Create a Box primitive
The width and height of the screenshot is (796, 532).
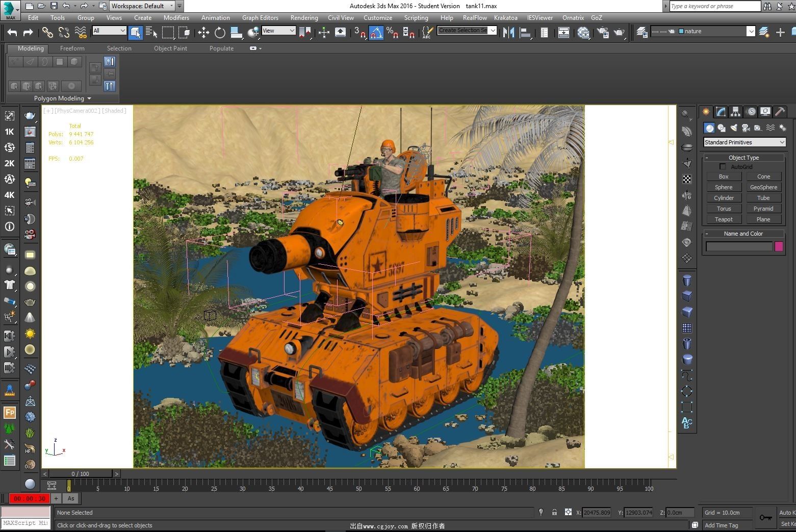click(x=724, y=176)
